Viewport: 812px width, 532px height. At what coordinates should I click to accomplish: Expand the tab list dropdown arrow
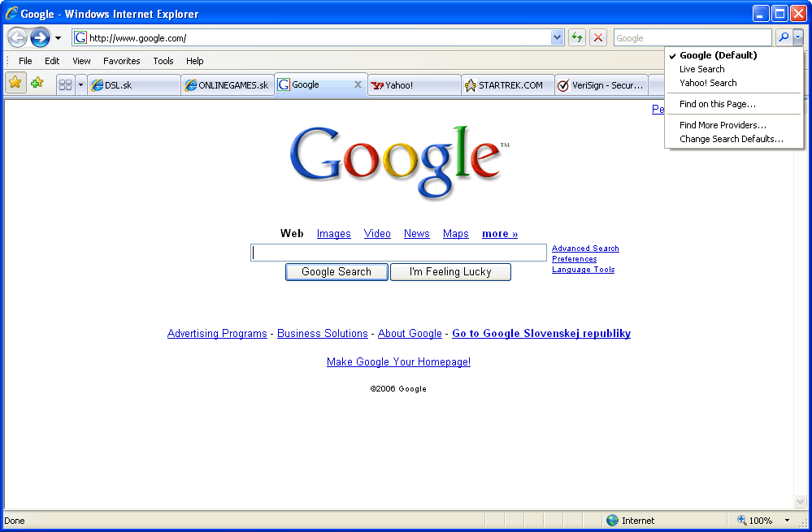click(x=80, y=84)
